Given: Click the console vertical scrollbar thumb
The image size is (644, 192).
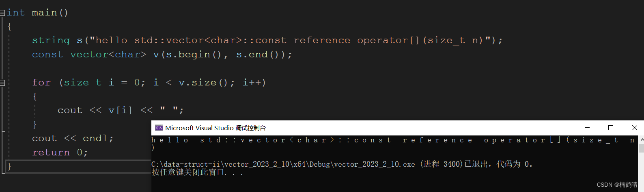Looking at the screenshot, I should pos(641,148).
